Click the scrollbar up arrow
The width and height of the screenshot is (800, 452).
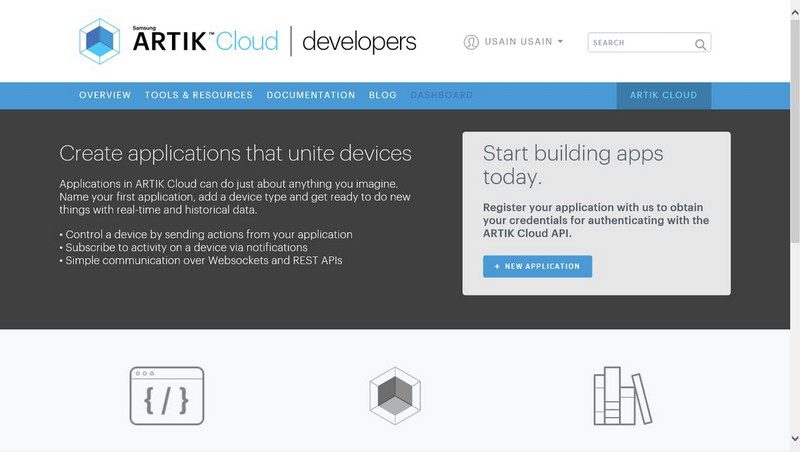pos(795,12)
